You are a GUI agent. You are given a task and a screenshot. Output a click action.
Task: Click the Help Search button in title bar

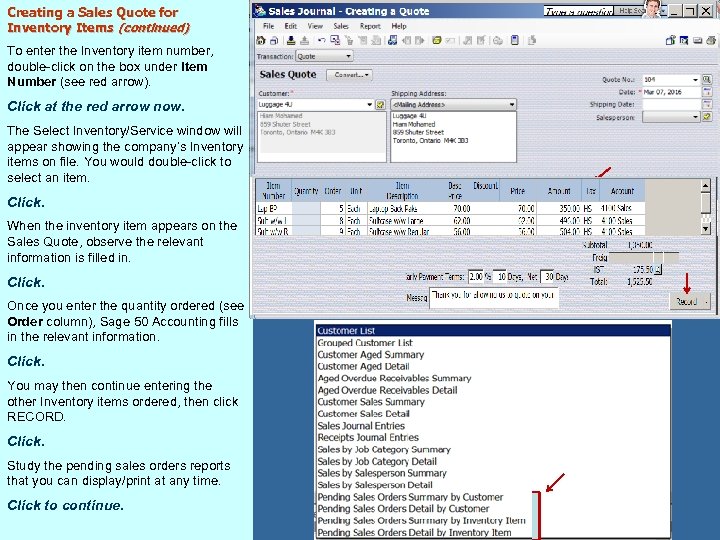pyautogui.click(x=629, y=10)
